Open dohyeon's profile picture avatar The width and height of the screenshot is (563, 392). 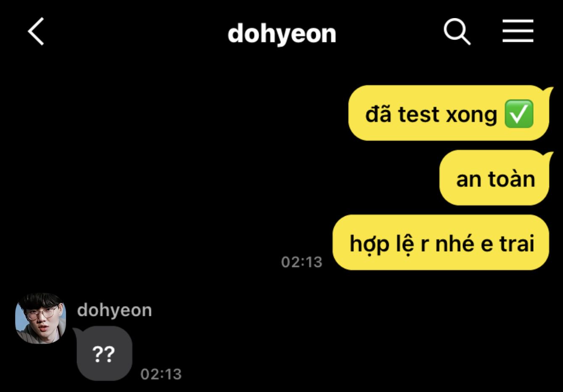41,318
